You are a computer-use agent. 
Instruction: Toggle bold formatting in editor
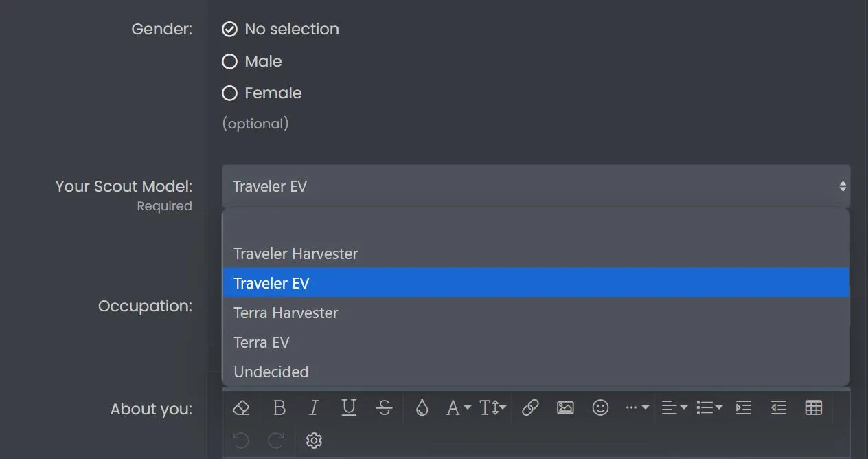(279, 407)
